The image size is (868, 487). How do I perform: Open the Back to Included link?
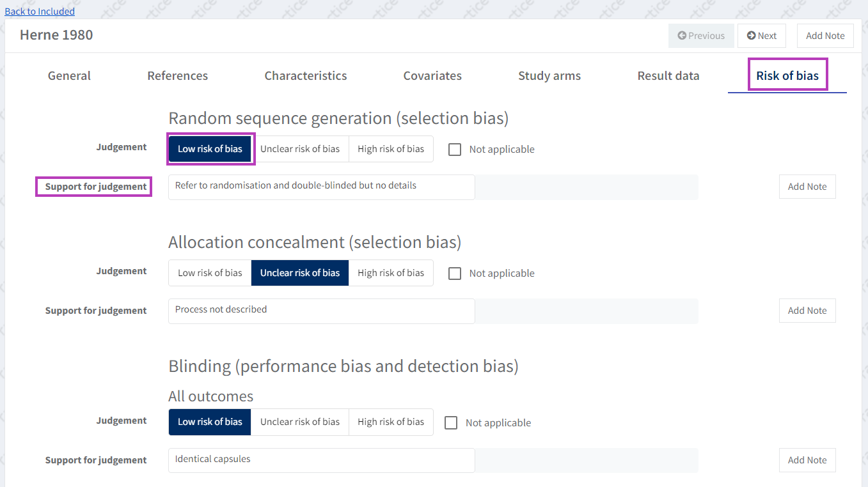click(x=40, y=12)
